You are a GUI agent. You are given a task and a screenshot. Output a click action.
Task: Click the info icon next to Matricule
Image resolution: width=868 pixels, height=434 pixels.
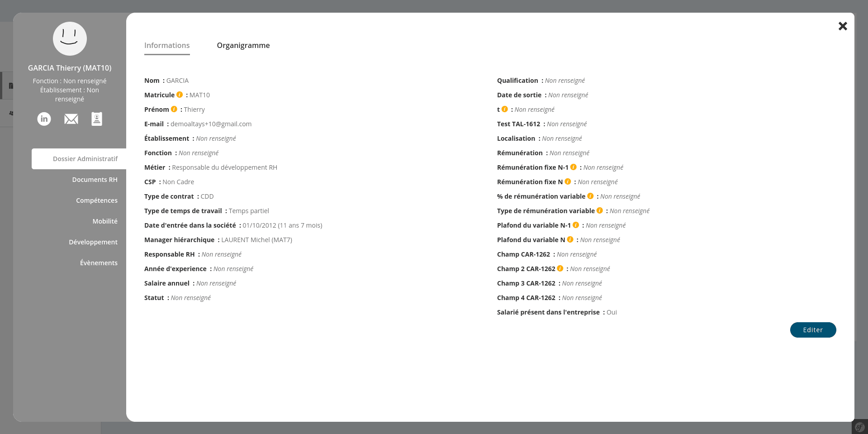tap(180, 95)
